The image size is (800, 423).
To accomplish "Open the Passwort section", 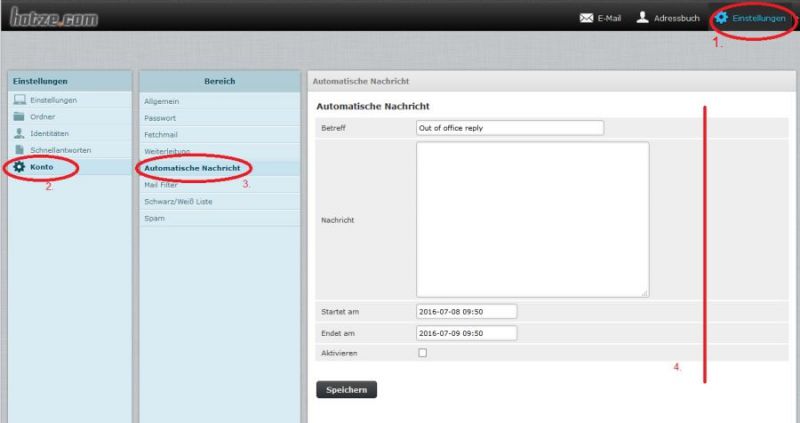I will point(160,117).
